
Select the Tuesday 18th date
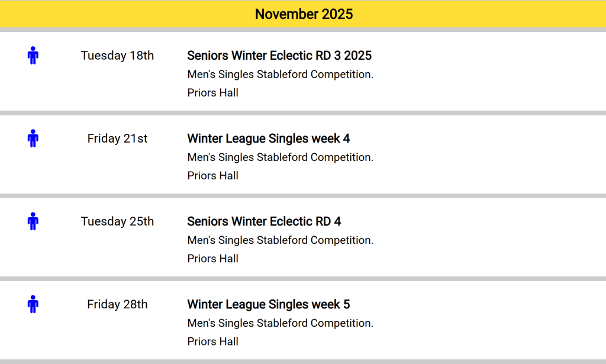(x=117, y=56)
